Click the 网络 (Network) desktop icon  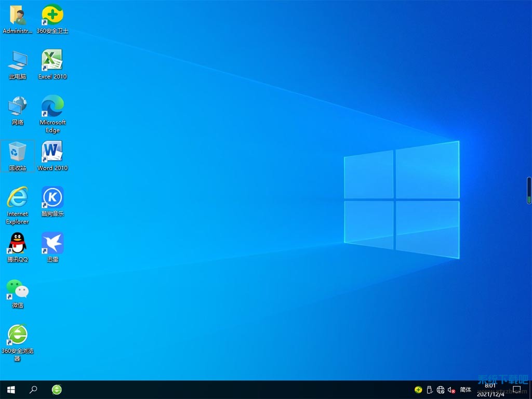click(x=17, y=107)
